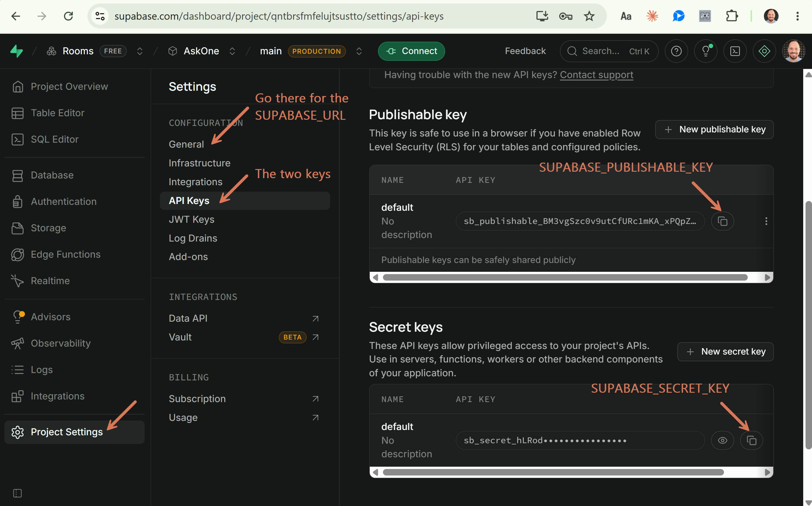The width and height of the screenshot is (812, 506).
Task: Expand the Rooms organization switcher
Action: (x=140, y=51)
